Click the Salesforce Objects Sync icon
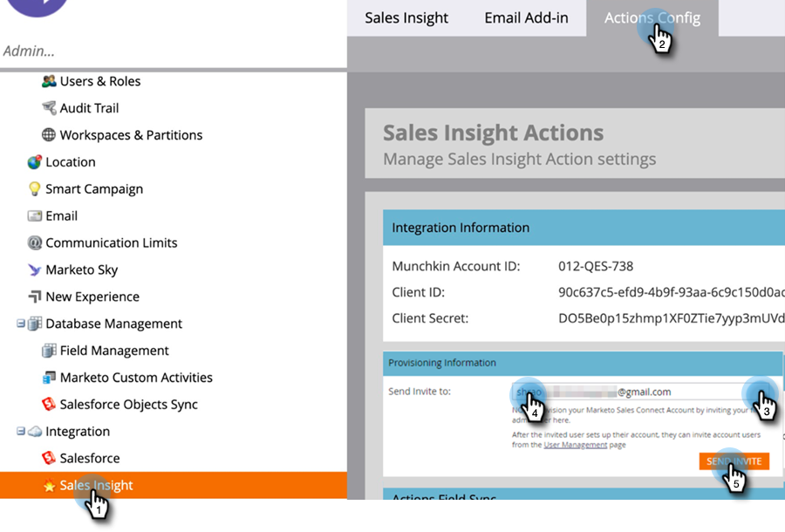 pyautogui.click(x=49, y=404)
